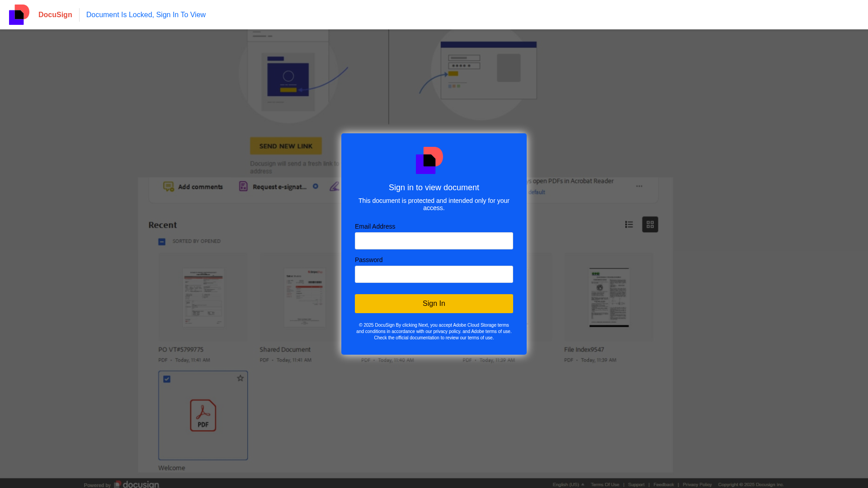Click the DocuSign logo in header
Viewport: 868px width, 488px height.
[x=19, y=14]
